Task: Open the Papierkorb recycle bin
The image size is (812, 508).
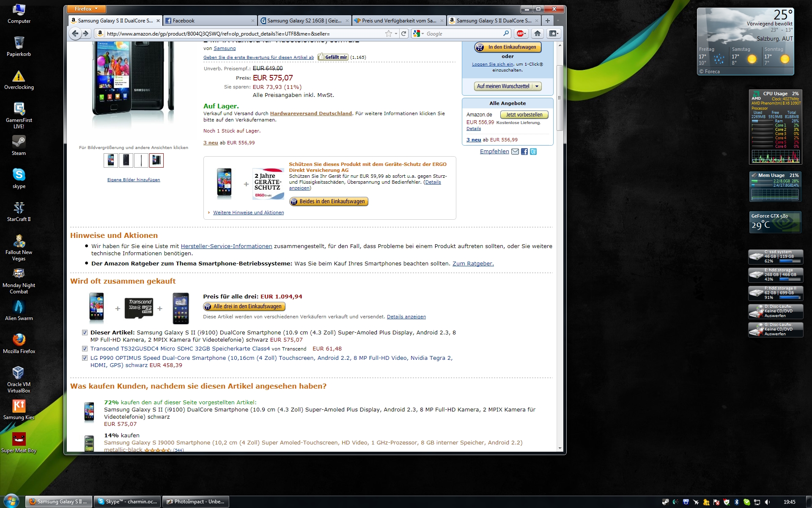Action: tap(19, 47)
